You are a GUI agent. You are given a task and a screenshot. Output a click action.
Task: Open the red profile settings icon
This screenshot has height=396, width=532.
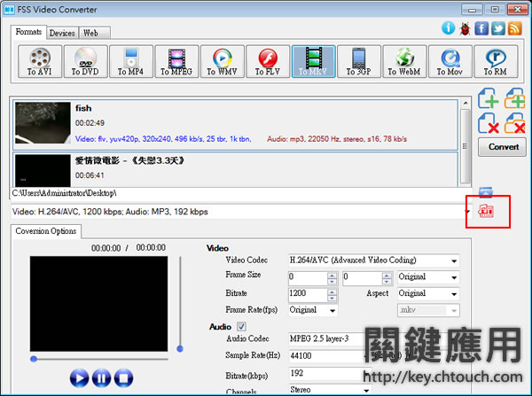pyautogui.click(x=485, y=212)
